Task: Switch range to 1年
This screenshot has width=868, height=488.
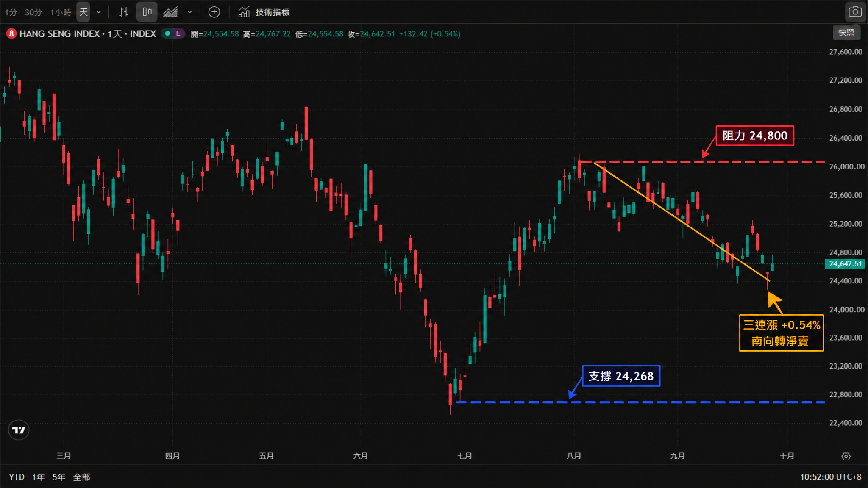Action: point(38,477)
